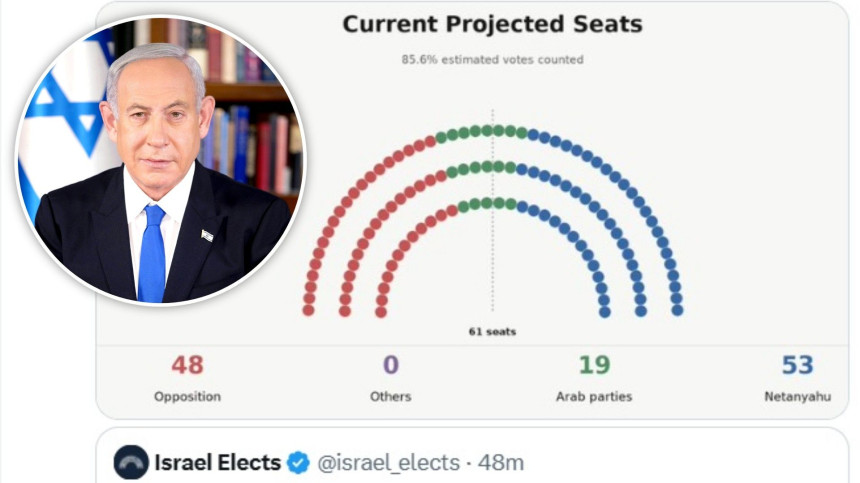The image size is (860, 483).
Task: Select the blue Netanyahu count 53
Action: click(x=797, y=365)
